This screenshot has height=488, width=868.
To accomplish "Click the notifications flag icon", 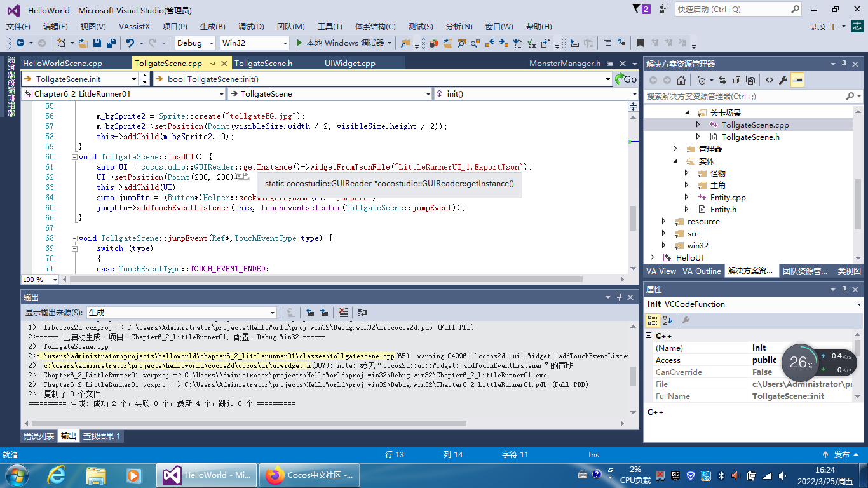I will [642, 9].
